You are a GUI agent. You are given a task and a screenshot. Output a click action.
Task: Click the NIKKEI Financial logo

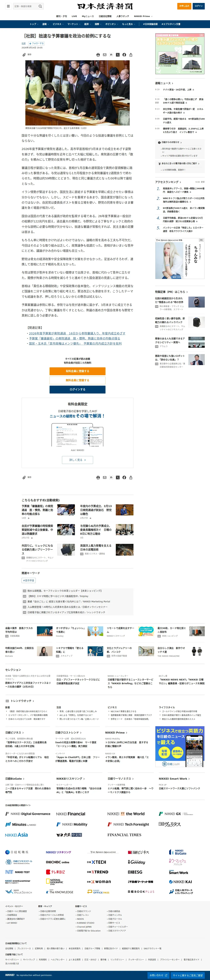pyautogui.click(x=71, y=814)
